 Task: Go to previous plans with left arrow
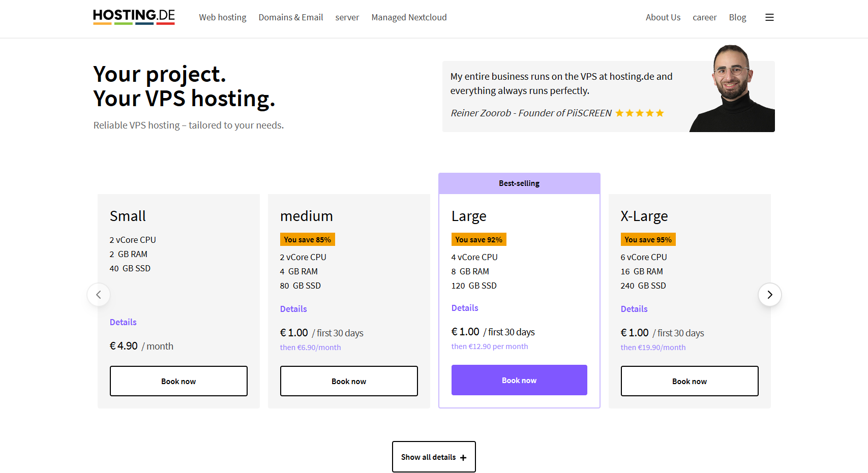tap(99, 295)
